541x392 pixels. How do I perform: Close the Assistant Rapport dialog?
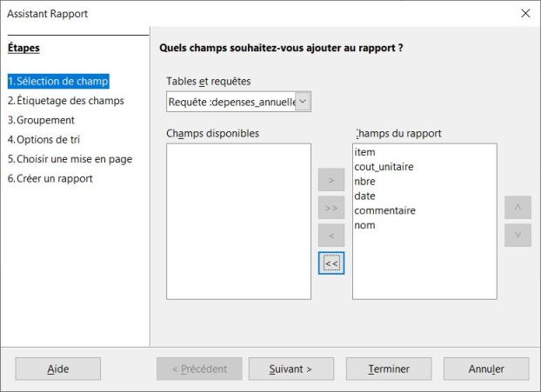524,14
